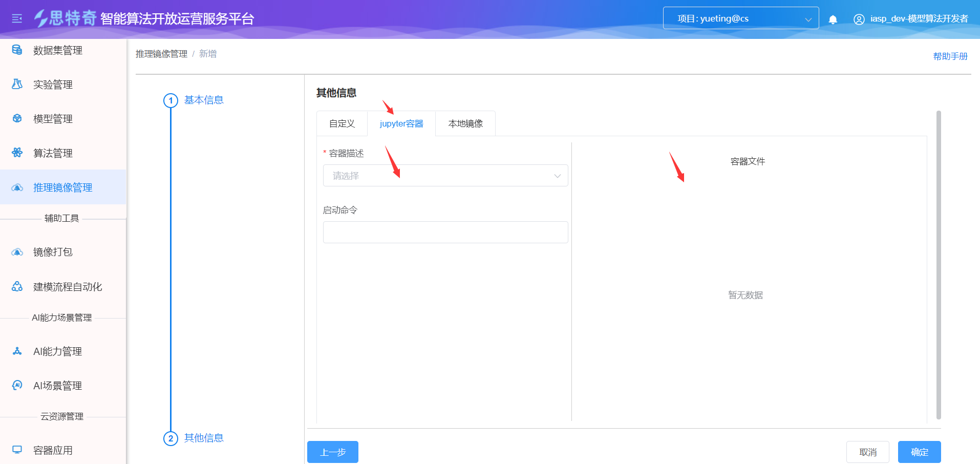The image size is (980, 464).
Task: Click the 推理镜像管理 cloud icon
Action: point(17,187)
